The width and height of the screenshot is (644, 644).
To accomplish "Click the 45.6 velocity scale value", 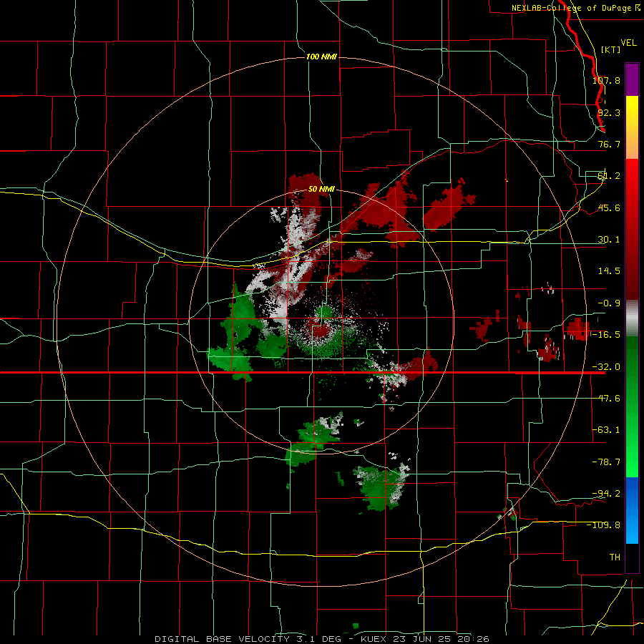I will (x=609, y=208).
